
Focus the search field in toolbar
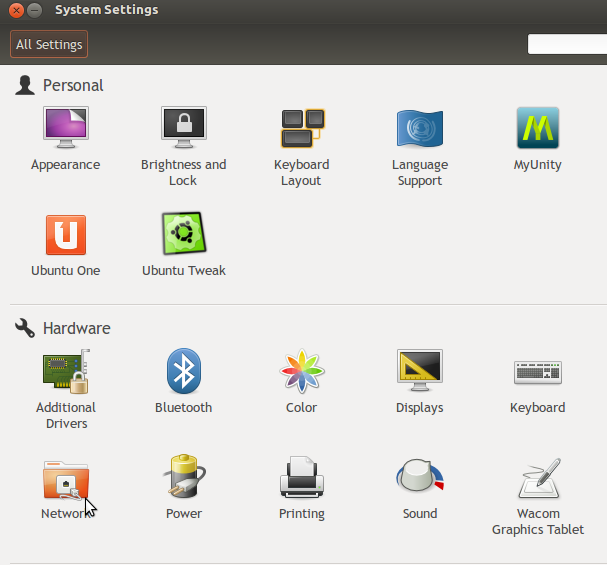click(567, 44)
